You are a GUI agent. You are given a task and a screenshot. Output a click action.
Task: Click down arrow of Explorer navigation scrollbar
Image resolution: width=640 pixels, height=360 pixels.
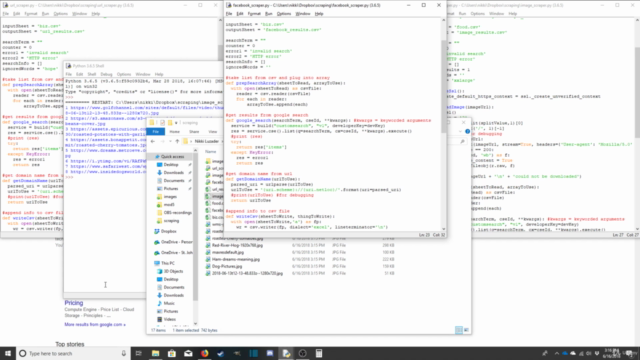(x=196, y=323)
